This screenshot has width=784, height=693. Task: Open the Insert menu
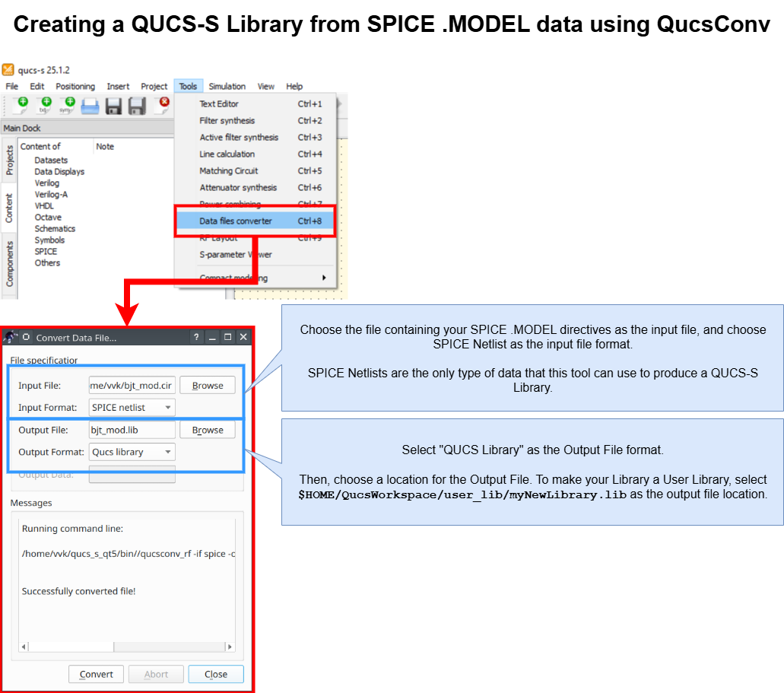coord(118,87)
